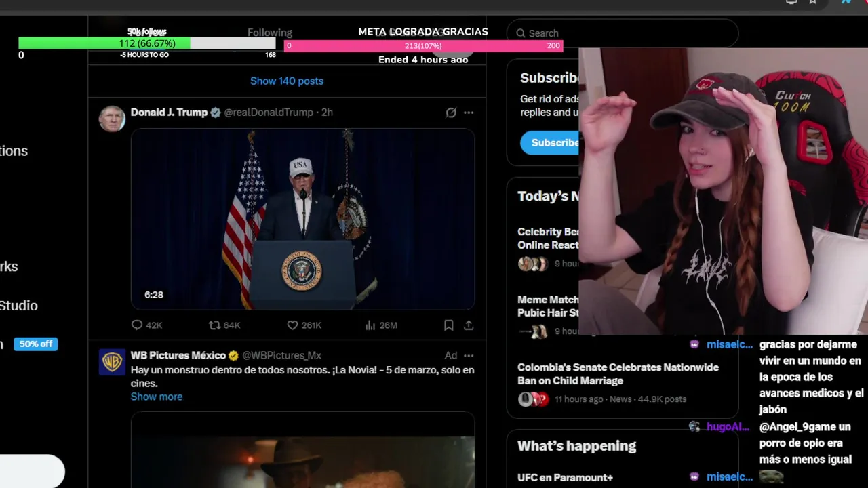Click the webcam overlay of the streamer

(x=723, y=191)
